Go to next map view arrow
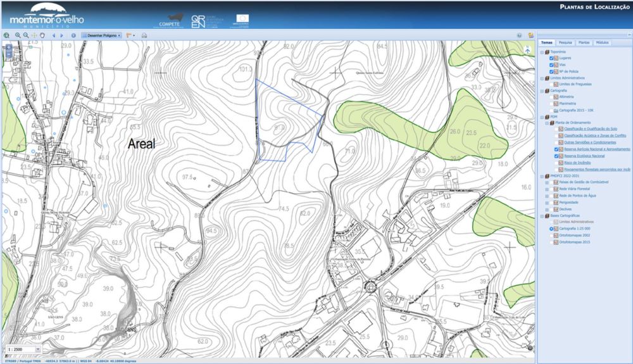The width and height of the screenshot is (633, 364). coord(61,35)
